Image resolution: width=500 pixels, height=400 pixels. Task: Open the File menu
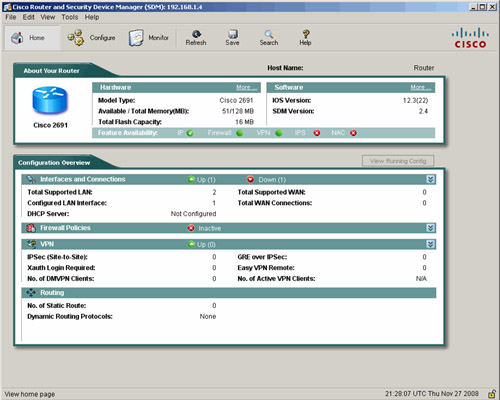coord(11,17)
